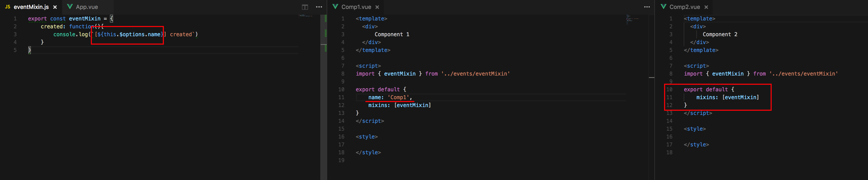Click the Vue icon on Comp2.vue tab
868x180 pixels.
click(664, 6)
